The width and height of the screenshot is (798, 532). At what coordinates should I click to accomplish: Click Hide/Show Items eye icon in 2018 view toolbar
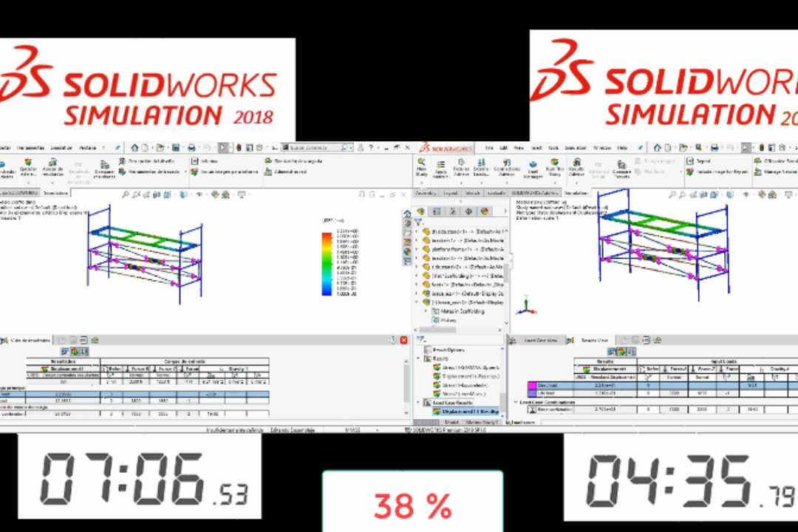(x=199, y=194)
